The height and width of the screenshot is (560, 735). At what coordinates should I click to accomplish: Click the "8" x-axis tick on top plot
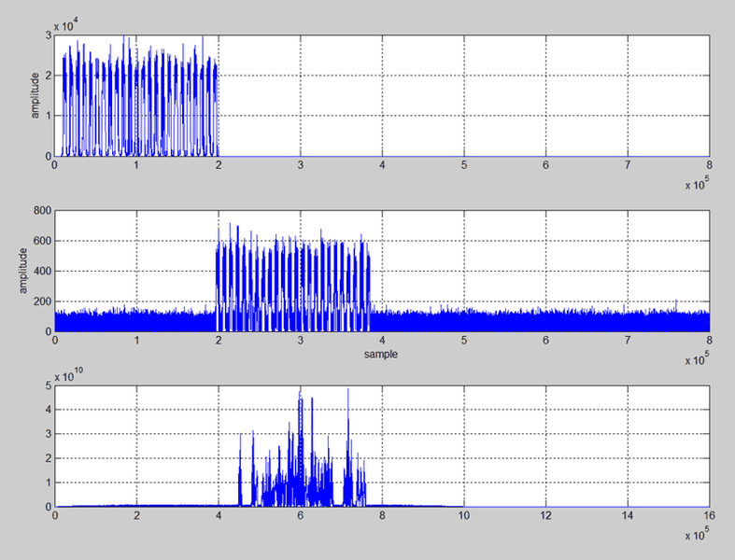point(709,165)
